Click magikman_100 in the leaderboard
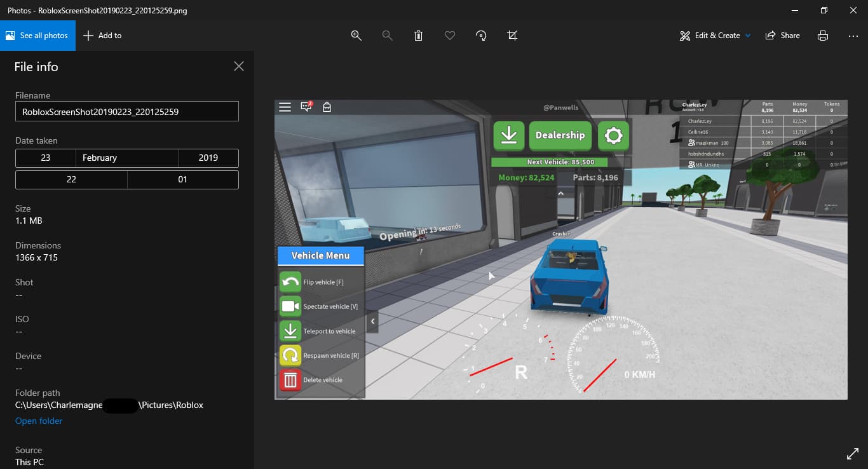The height and width of the screenshot is (469, 868). [711, 143]
